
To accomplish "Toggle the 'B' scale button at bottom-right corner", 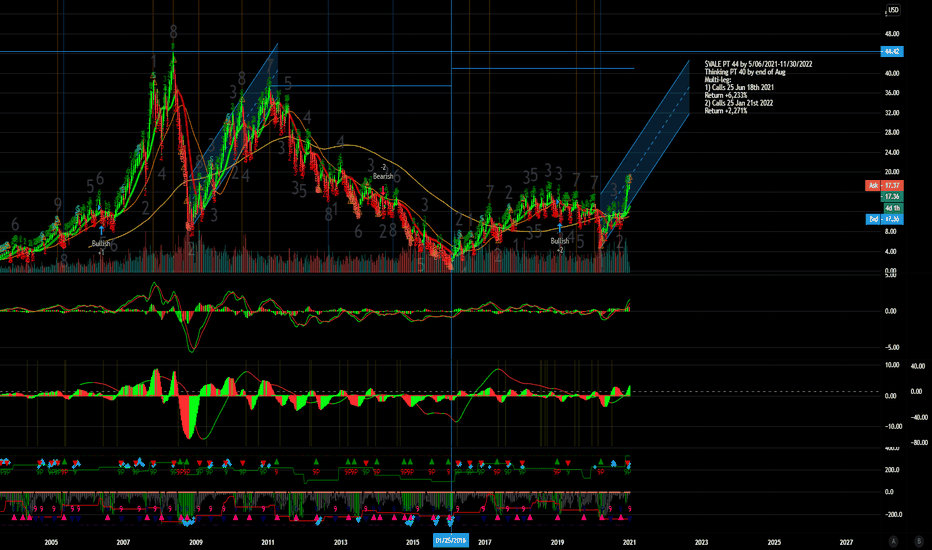I will [x=918, y=540].
